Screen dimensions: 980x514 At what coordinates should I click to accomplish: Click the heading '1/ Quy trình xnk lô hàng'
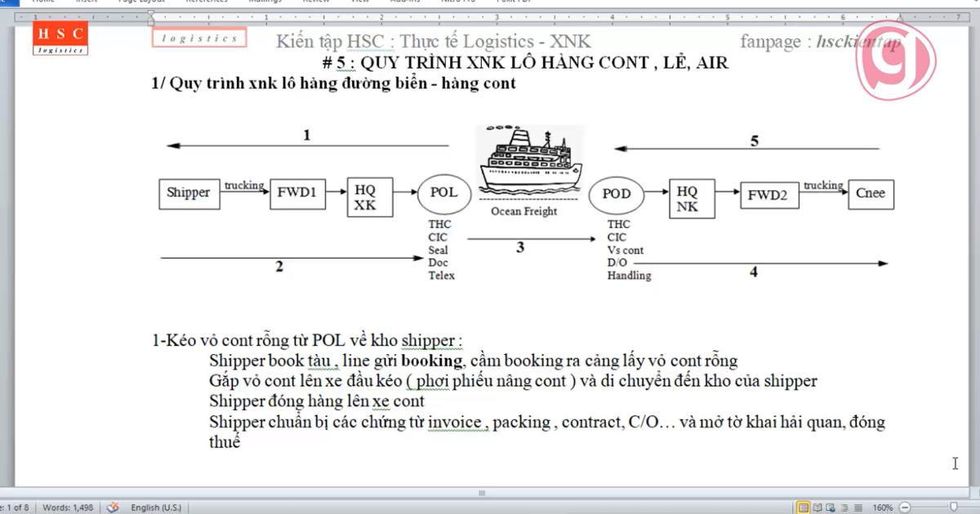tap(334, 83)
